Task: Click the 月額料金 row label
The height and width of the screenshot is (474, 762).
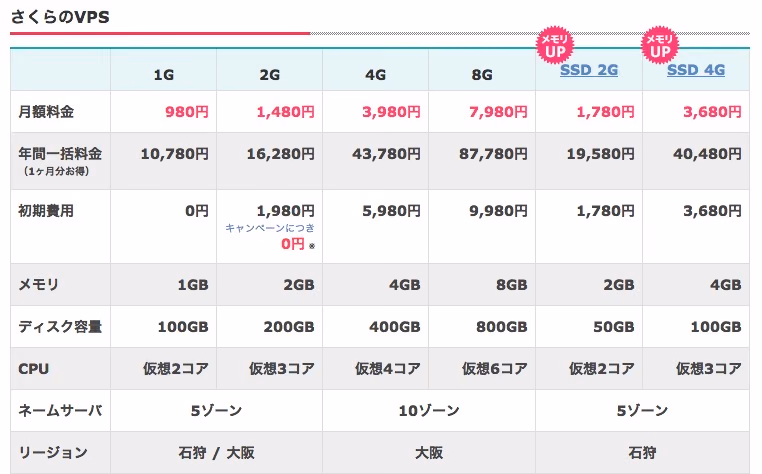Action: [46, 112]
